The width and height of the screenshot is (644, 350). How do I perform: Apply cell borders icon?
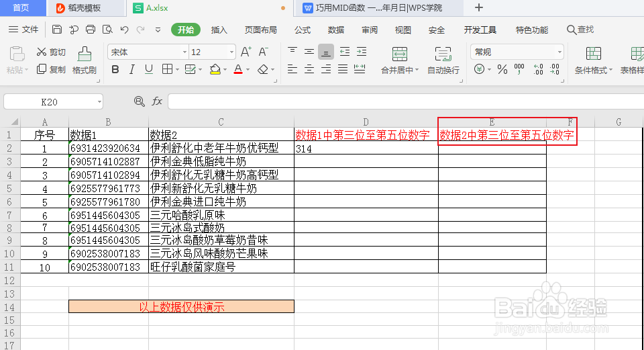pos(167,69)
